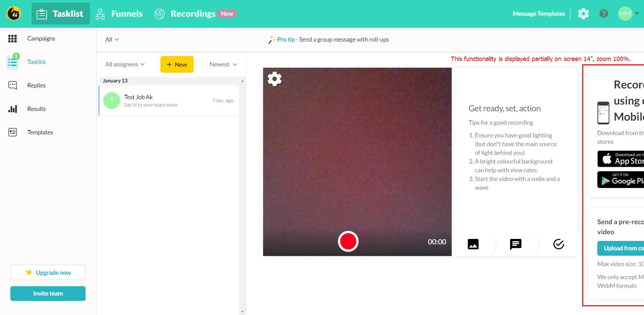Click the Replies chat bubble icon

click(x=12, y=85)
